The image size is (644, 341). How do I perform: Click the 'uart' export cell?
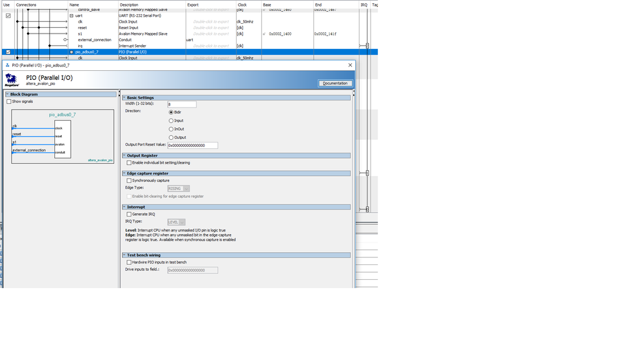click(190, 40)
